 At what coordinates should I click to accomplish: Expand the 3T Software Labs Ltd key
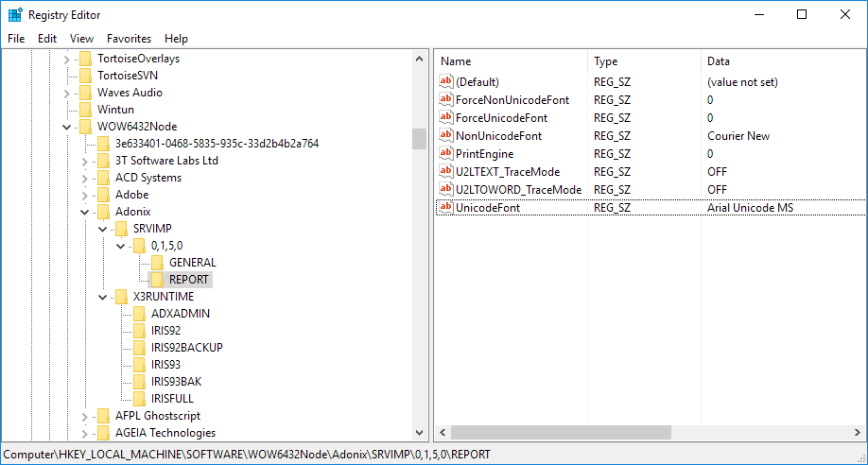(x=85, y=162)
